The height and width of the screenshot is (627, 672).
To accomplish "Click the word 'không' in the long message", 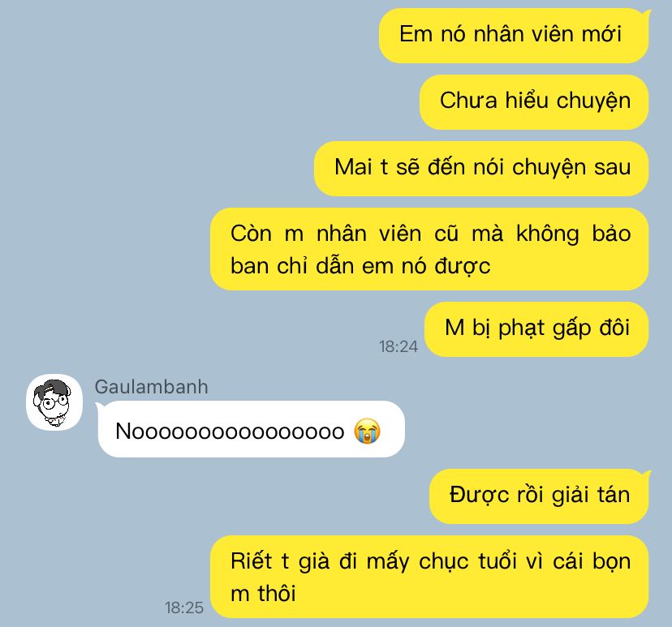I will tap(547, 234).
